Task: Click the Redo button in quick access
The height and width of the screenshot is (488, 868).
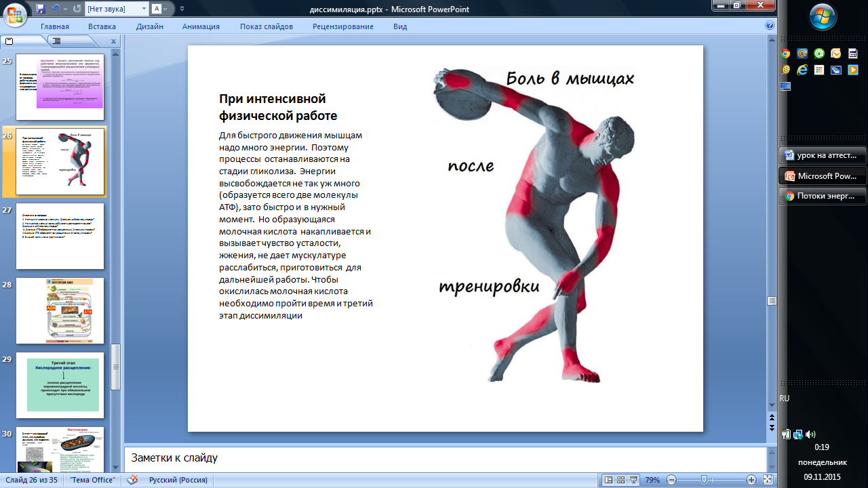Action: tap(77, 9)
